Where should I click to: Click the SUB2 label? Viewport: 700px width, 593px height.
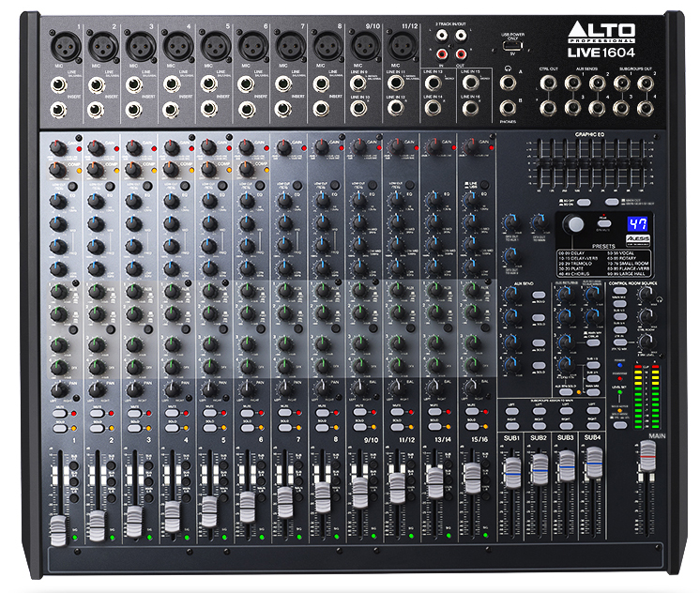[539, 438]
